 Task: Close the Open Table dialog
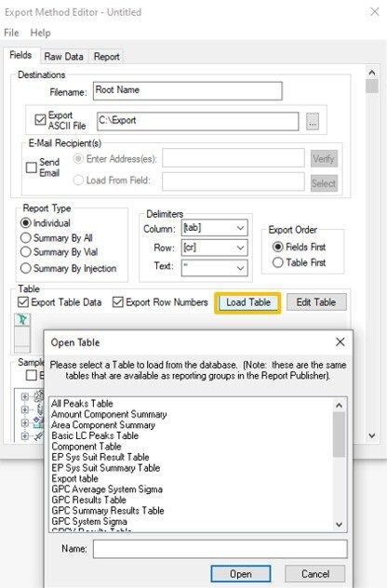click(x=340, y=342)
